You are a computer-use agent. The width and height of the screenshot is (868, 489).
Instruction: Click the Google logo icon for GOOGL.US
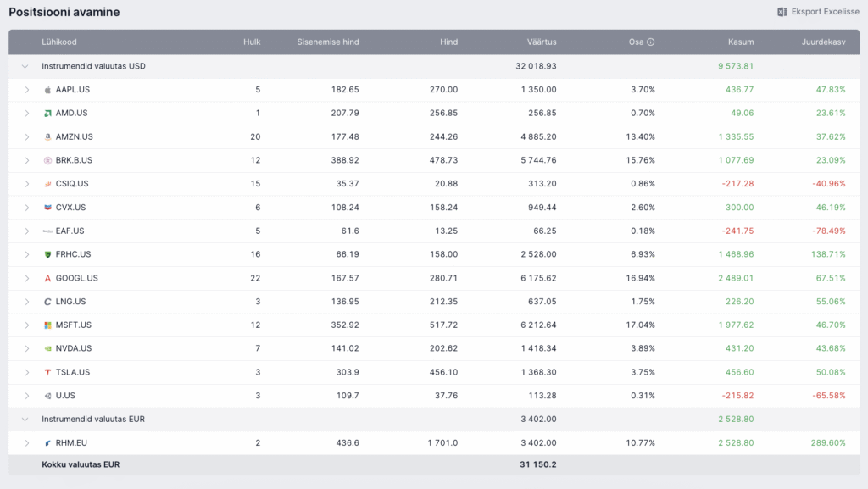coord(48,278)
